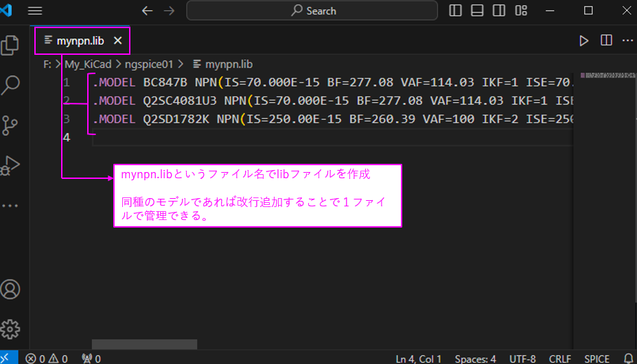Select the mynpn.lib editor tab
Image resolution: width=637 pixels, height=364 pixels.
[x=80, y=40]
